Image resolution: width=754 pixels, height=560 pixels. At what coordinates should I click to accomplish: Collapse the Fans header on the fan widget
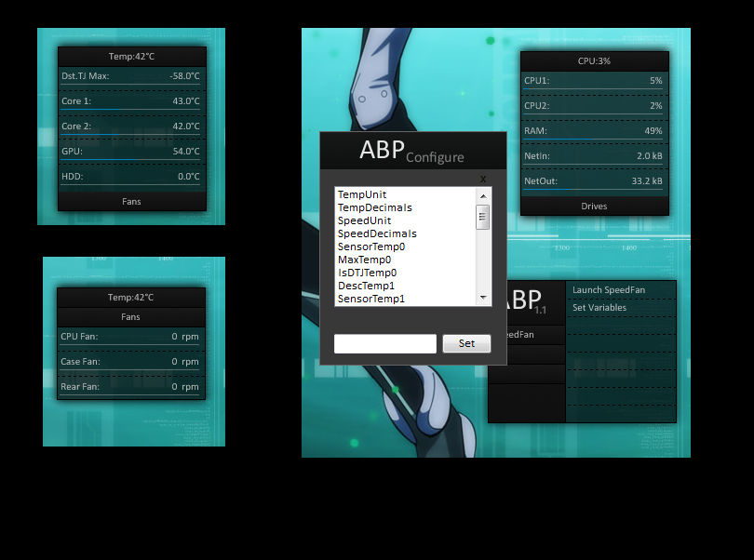point(130,316)
